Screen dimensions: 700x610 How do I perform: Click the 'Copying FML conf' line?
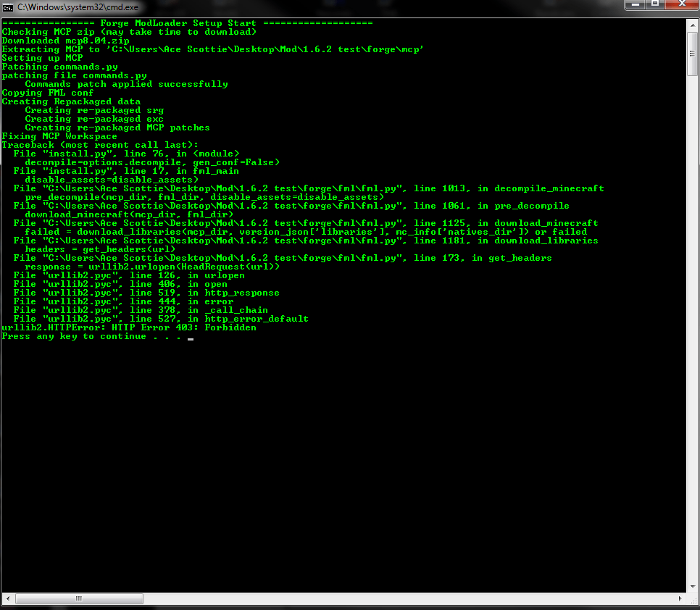[48, 93]
